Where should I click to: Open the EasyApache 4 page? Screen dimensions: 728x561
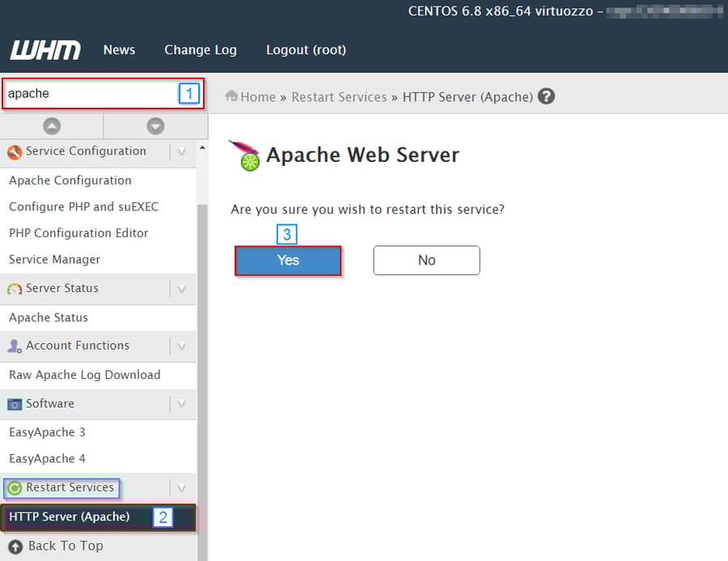click(x=47, y=458)
